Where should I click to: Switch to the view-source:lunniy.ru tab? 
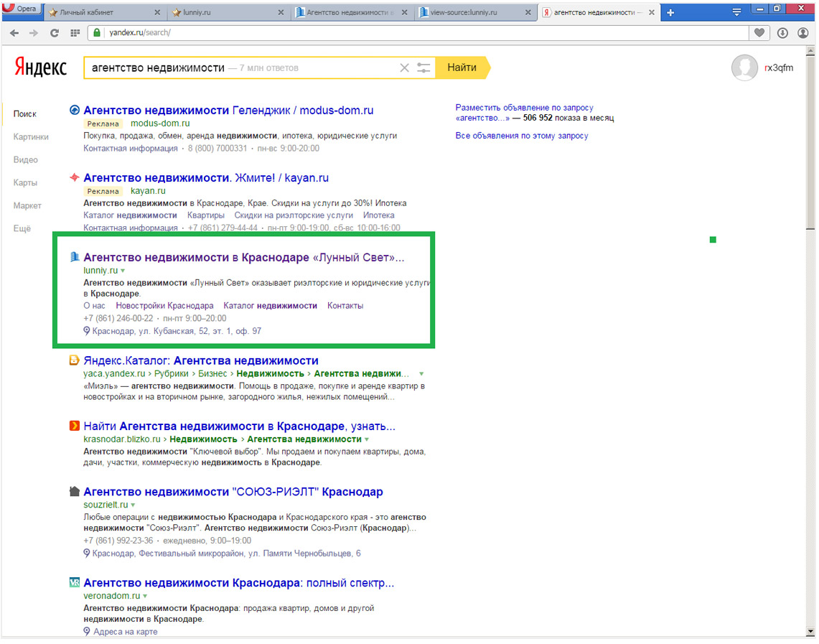click(x=475, y=12)
